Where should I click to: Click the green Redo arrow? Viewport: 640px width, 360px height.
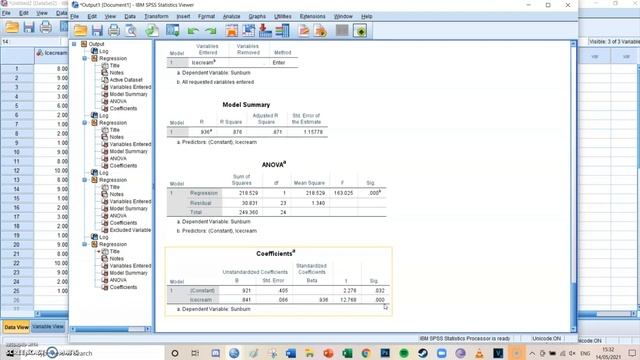coord(211,31)
